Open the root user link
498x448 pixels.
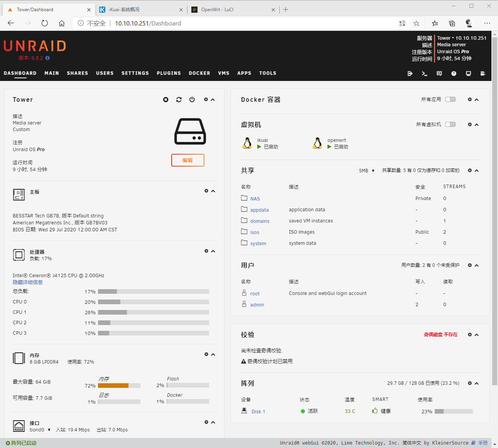coord(255,294)
